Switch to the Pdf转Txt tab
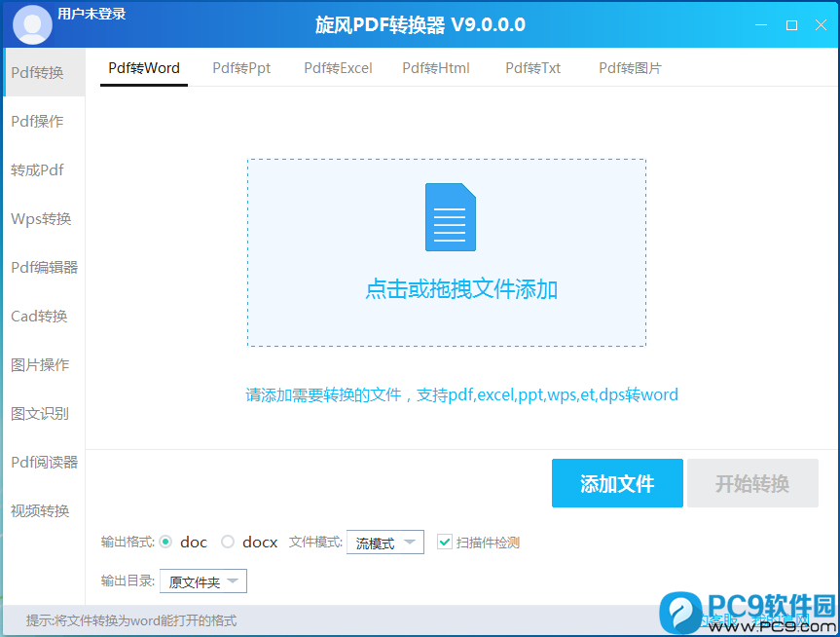This screenshot has height=637, width=840. point(533,68)
